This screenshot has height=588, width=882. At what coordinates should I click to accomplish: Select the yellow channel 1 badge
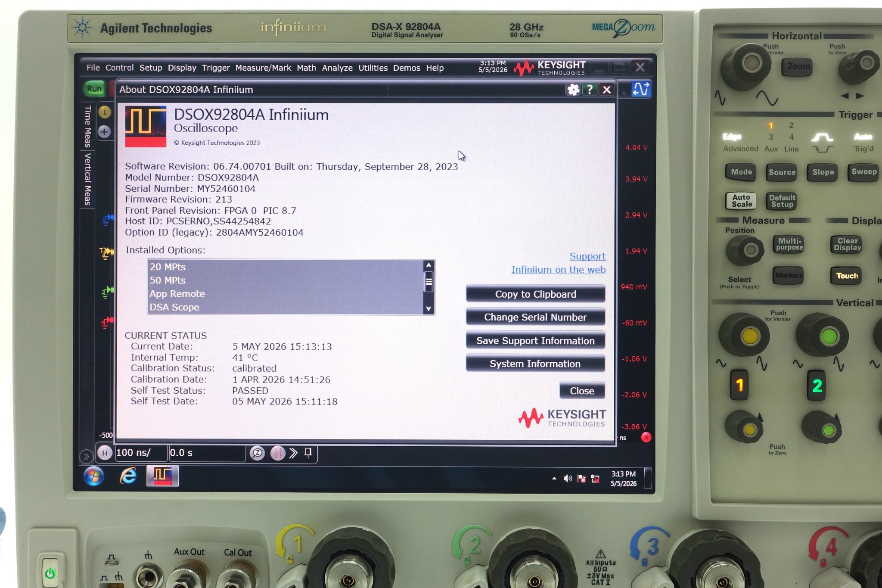coord(105,112)
